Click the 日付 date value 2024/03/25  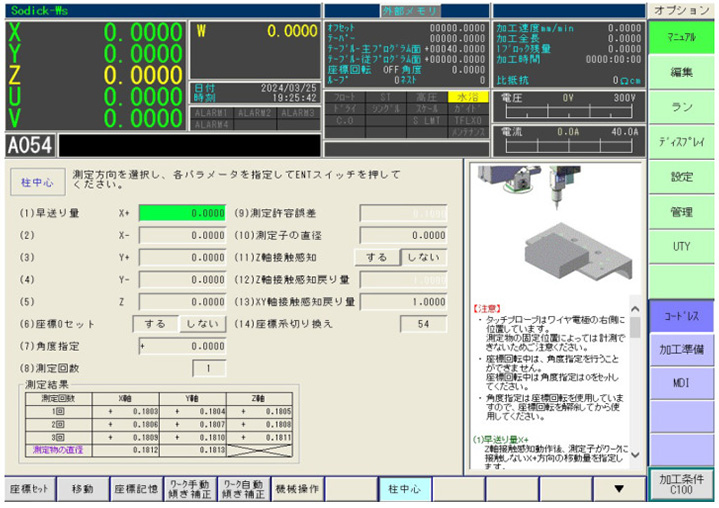click(288, 88)
